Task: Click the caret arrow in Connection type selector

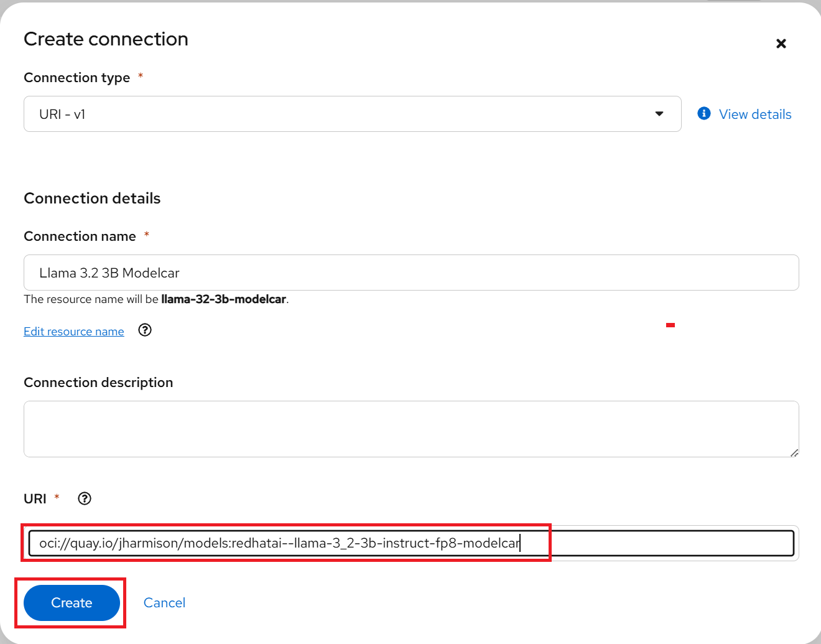Action: (x=659, y=114)
